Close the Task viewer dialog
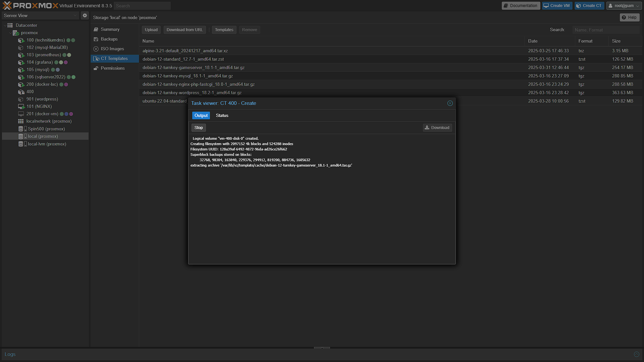 tap(450, 103)
